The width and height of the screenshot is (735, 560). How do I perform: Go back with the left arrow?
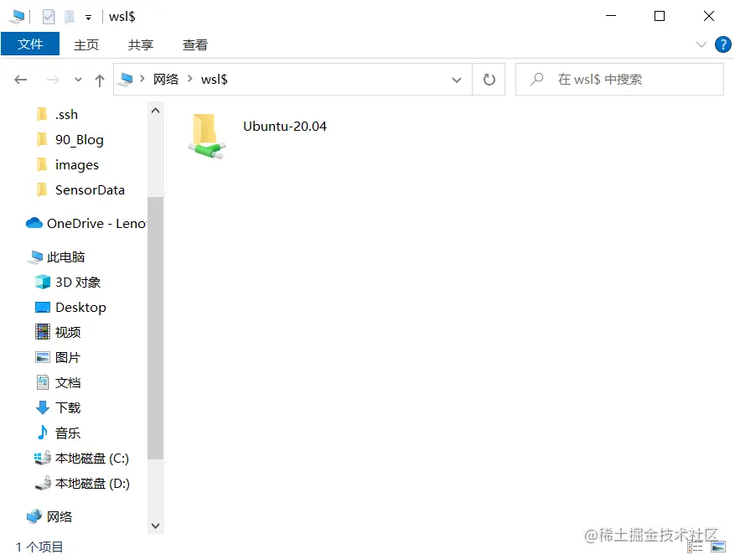21,80
